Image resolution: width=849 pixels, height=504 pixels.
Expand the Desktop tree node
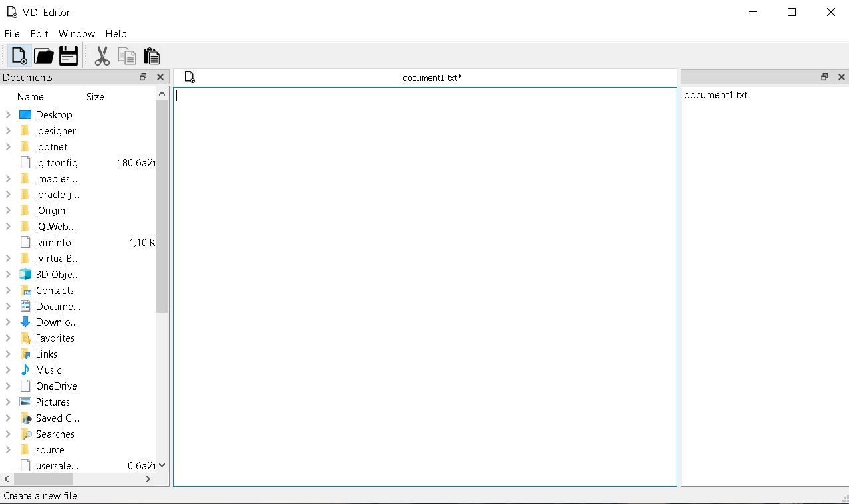point(8,115)
